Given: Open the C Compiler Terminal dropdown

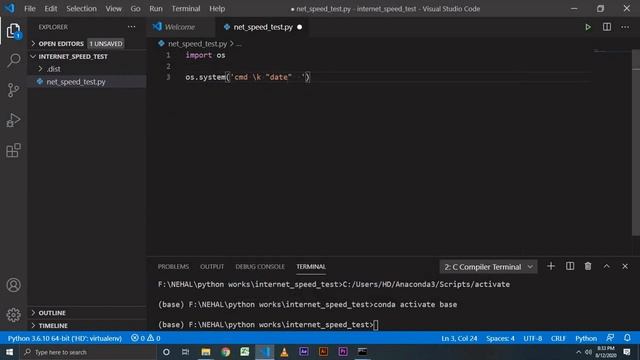Looking at the screenshot, I should [489, 267].
